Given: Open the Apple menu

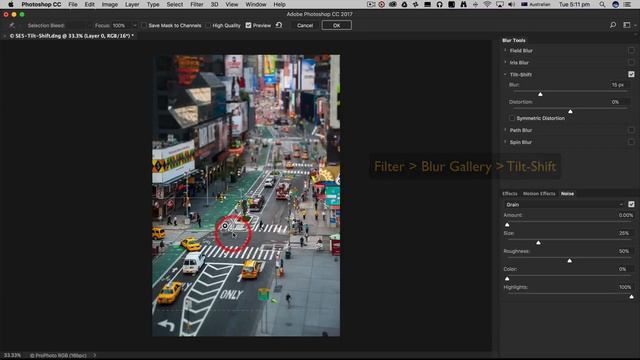Looking at the screenshot, I should click(11, 4).
